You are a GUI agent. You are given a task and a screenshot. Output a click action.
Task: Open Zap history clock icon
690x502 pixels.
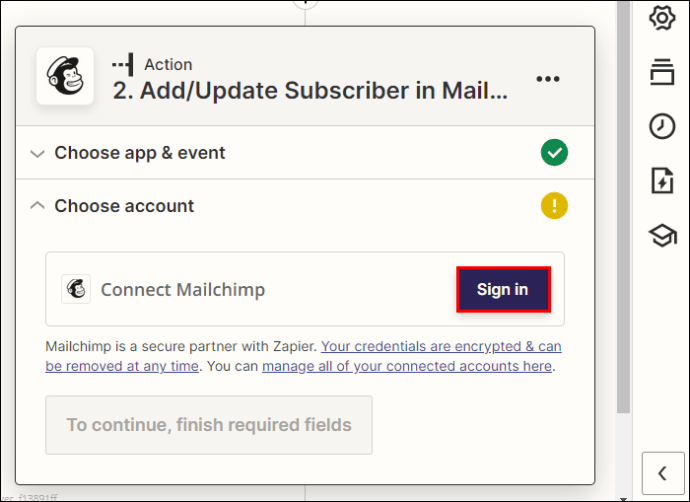[662, 126]
